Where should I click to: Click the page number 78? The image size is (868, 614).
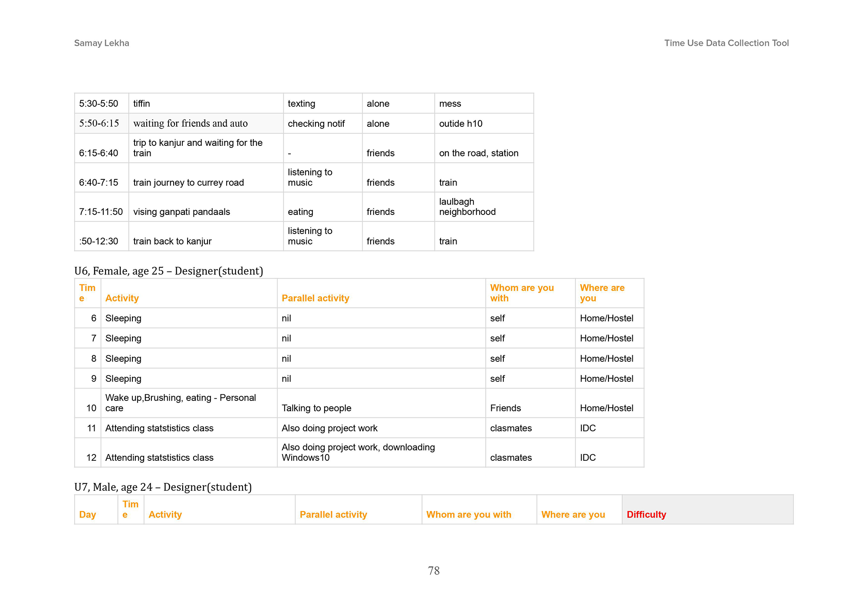[434, 571]
